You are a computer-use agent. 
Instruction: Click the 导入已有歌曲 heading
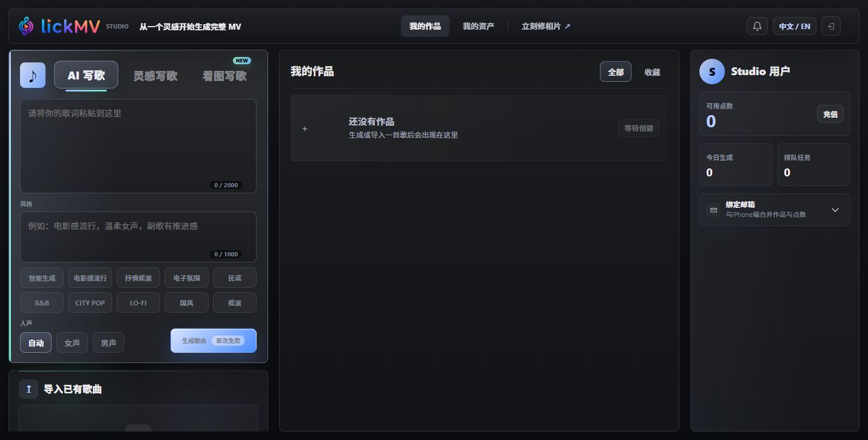73,389
